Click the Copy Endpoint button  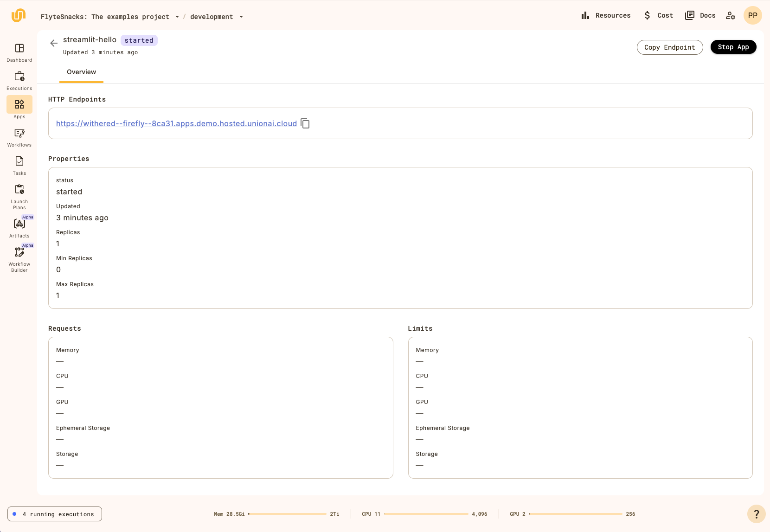tap(670, 47)
